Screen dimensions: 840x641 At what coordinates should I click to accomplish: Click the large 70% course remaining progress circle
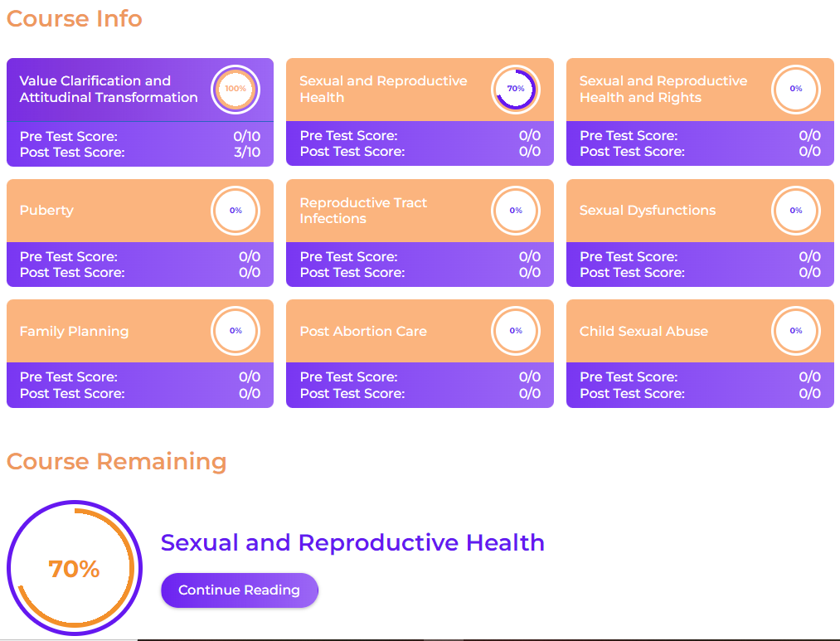74,568
